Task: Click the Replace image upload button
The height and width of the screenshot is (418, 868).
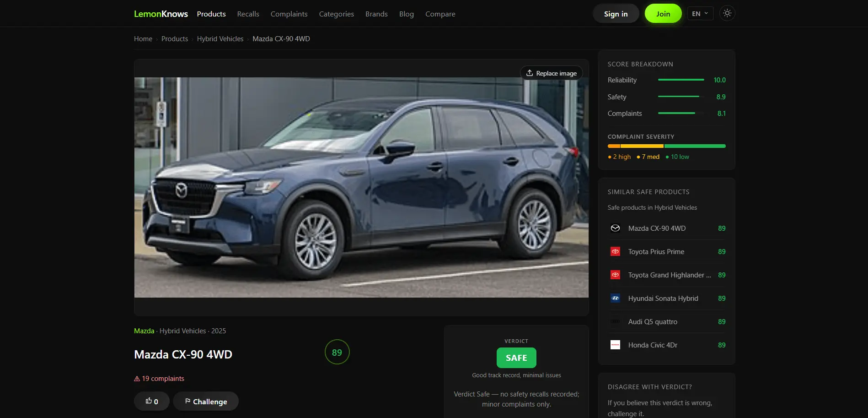Action: [x=552, y=73]
